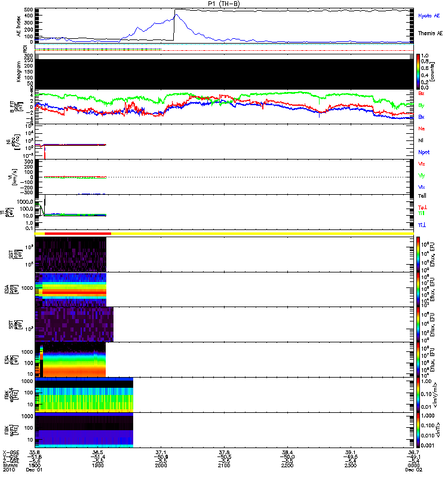Click the FBK electric field spectrogram data
This screenshot has width=448, height=478.
[x=84, y=395]
